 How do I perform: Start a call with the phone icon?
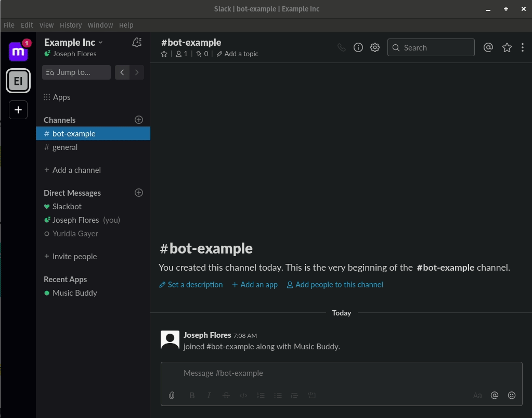click(342, 47)
